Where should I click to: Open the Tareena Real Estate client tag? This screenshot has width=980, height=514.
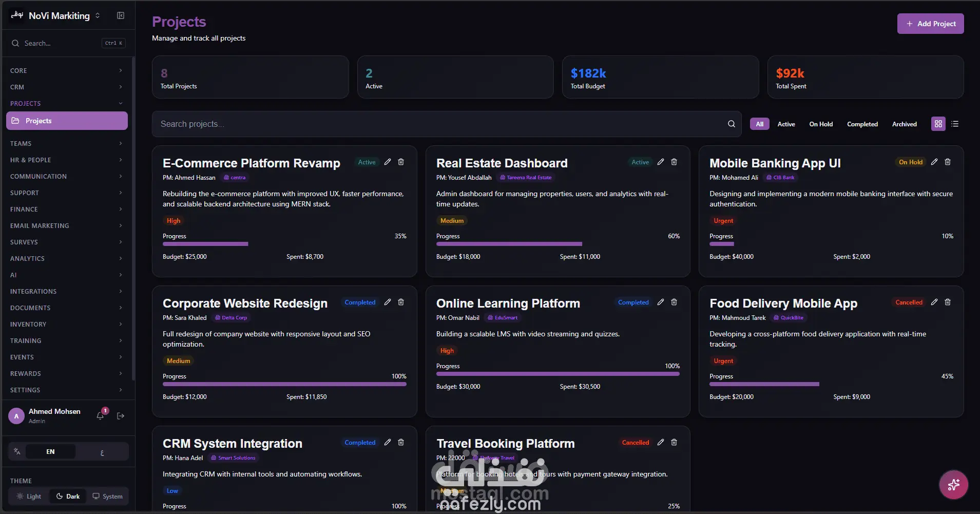[526, 178]
